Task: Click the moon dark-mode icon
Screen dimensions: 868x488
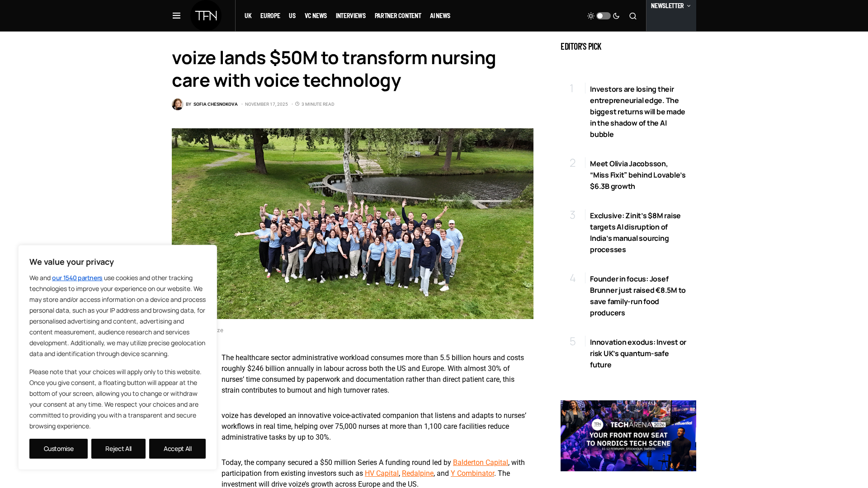Action: 616,16
